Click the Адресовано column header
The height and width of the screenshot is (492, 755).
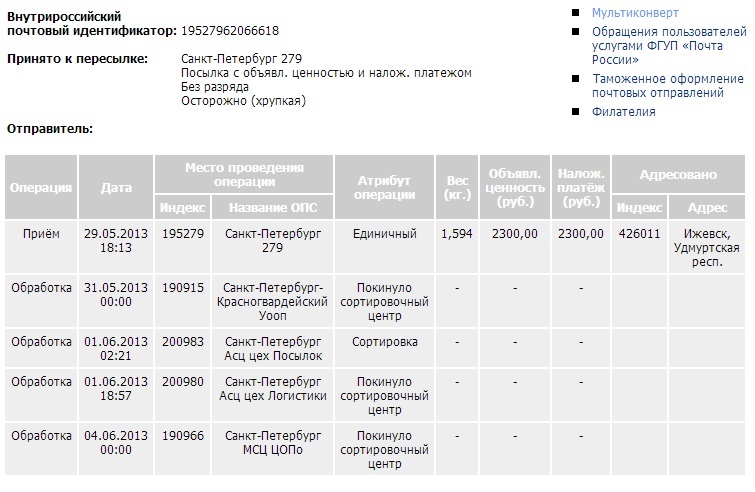point(678,174)
